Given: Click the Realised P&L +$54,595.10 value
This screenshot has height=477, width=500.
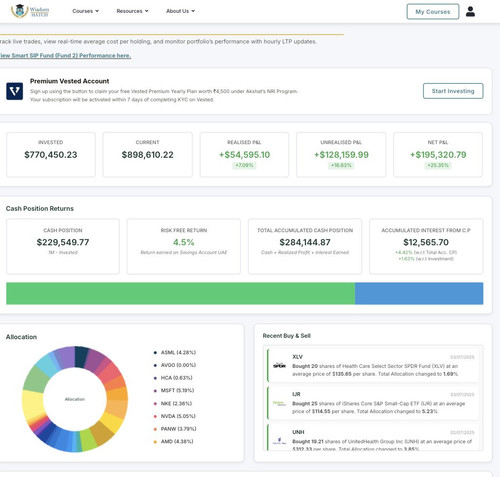Looking at the screenshot, I should pyautogui.click(x=244, y=155).
